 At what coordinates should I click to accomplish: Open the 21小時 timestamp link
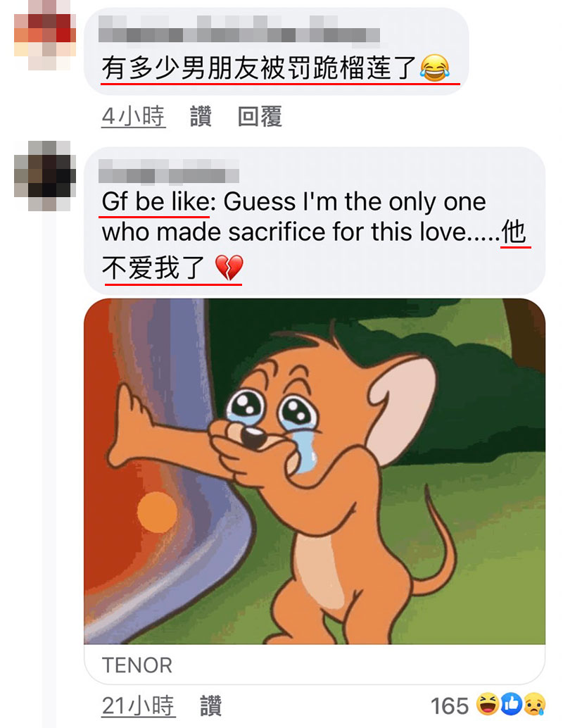[x=139, y=705]
